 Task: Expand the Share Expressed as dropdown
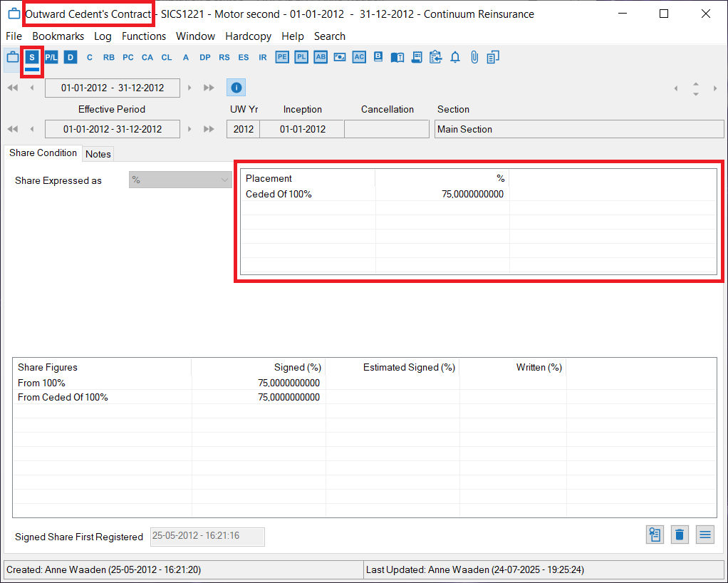pyautogui.click(x=180, y=180)
